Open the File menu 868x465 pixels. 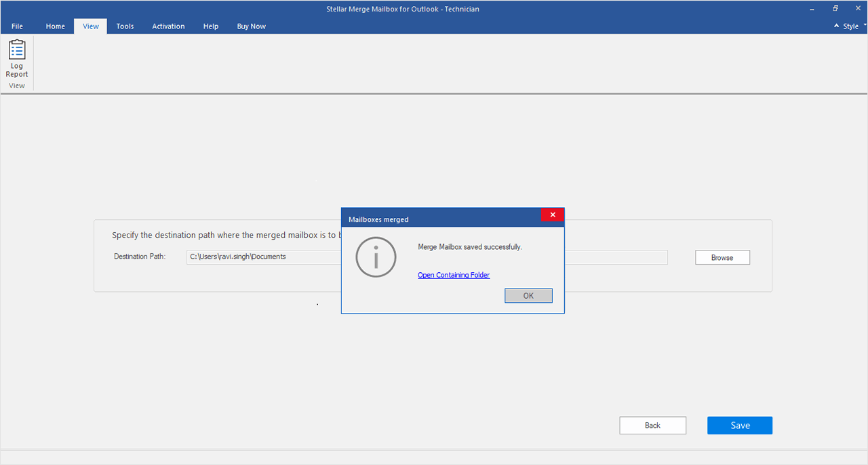point(17,26)
